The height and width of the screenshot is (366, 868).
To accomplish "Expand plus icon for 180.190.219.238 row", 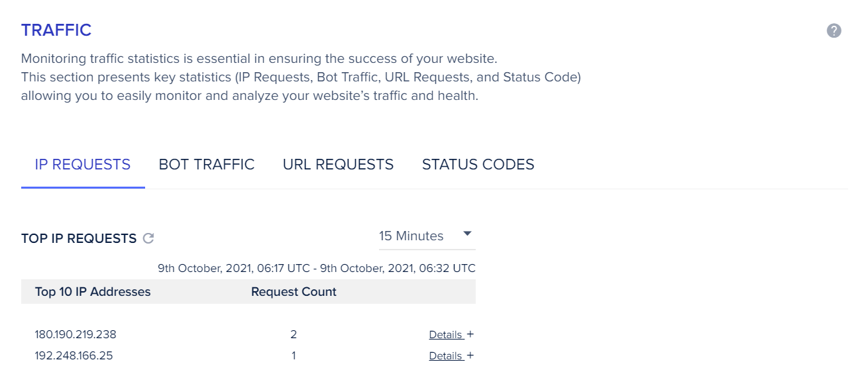I will click(x=470, y=334).
